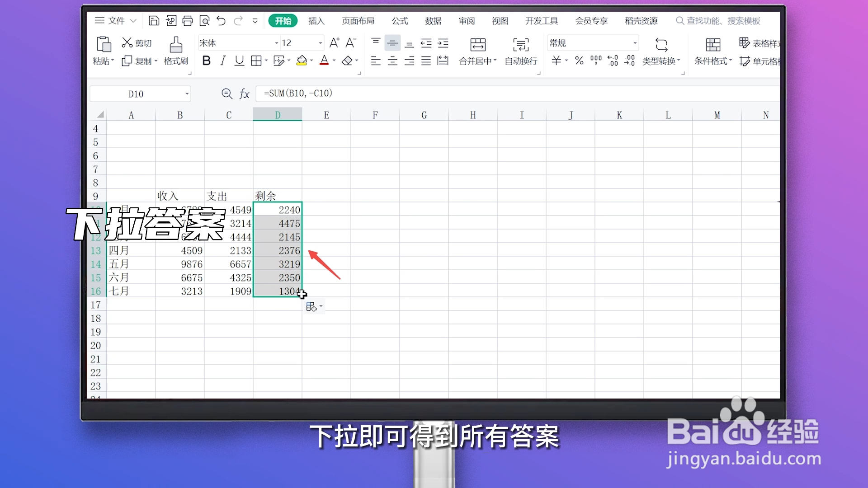Click the Redo arrow
Screen dimensions: 868x488
tap(238, 21)
